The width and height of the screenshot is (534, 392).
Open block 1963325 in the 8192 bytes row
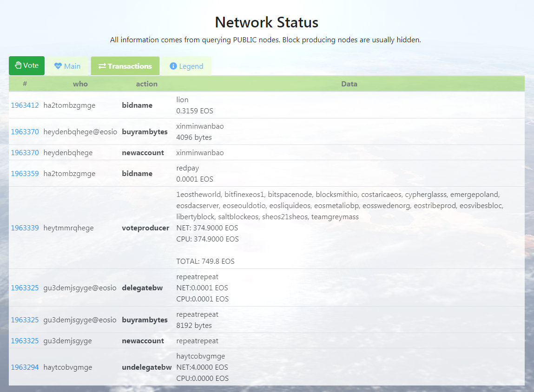[x=25, y=320]
